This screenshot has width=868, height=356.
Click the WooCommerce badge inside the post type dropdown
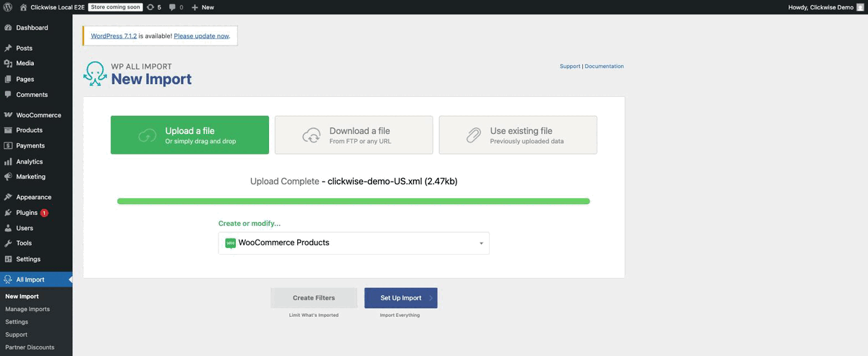(230, 243)
